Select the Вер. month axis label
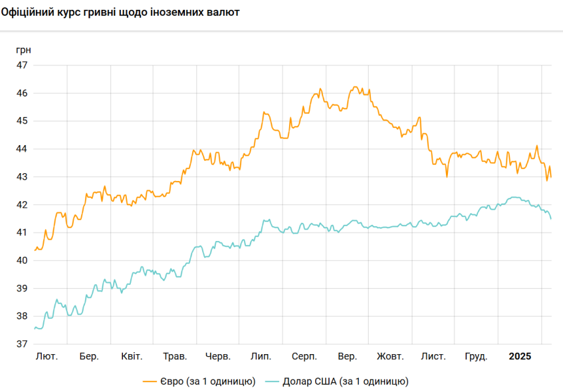This screenshot has width=563, height=392. (x=348, y=357)
